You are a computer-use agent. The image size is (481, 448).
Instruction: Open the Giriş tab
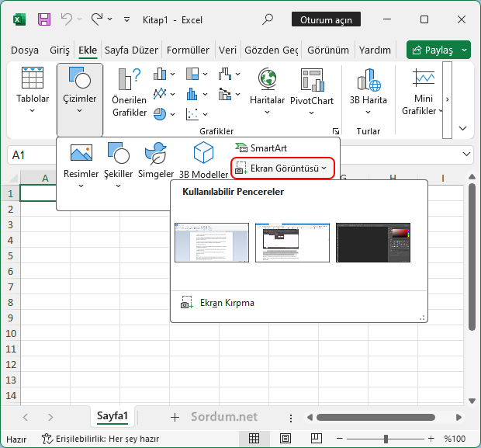click(60, 50)
